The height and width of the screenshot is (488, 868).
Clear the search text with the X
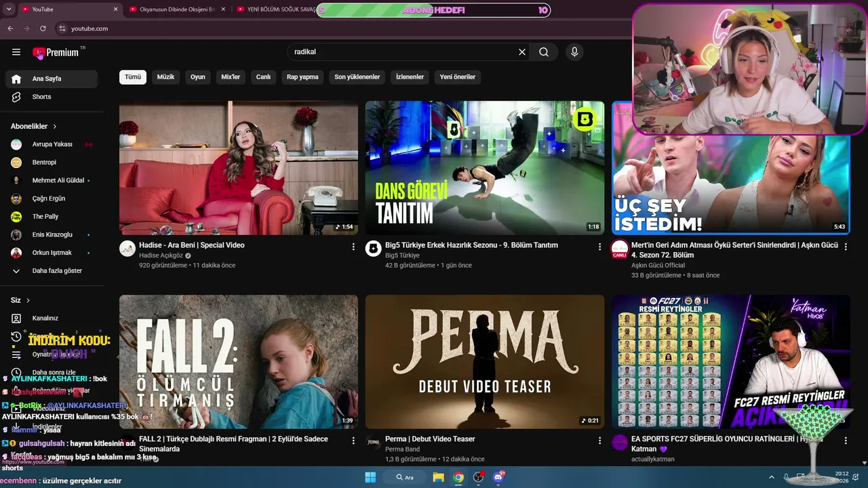[522, 52]
